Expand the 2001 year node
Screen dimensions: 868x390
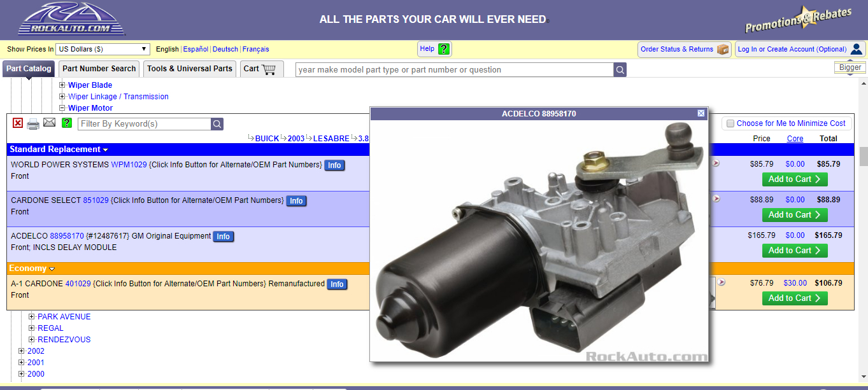point(22,363)
